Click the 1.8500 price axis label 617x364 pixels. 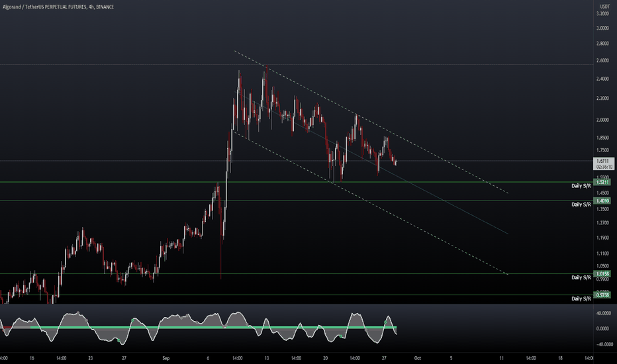click(602, 138)
